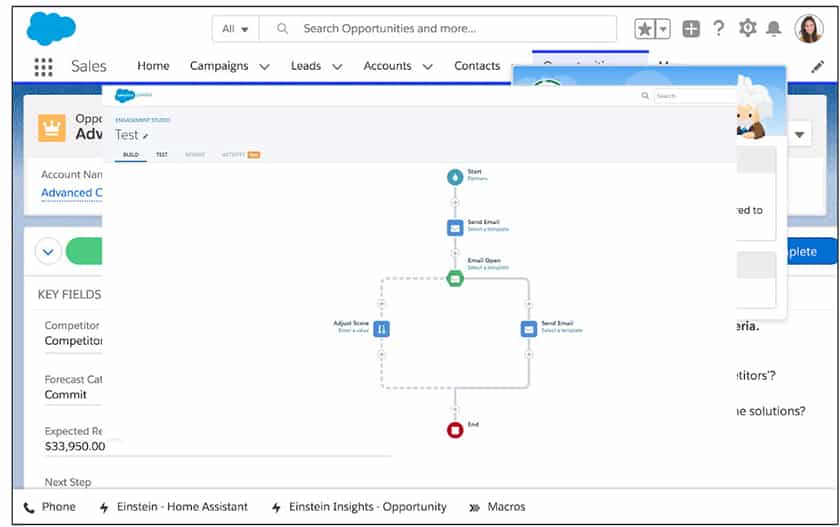Select the Start node in Engagement Studio
Viewport: 840px width, 527px height.
pos(455,177)
